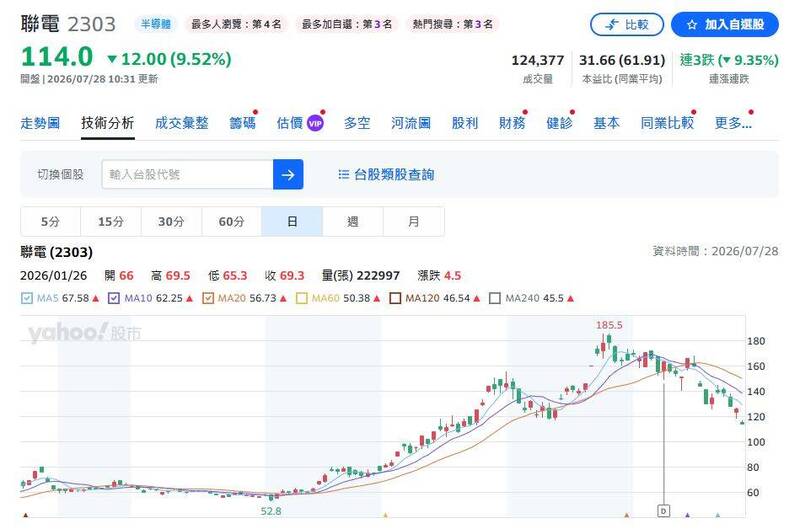The width and height of the screenshot is (800, 529).
Task: Expand the 更多... menu
Action: point(733,123)
